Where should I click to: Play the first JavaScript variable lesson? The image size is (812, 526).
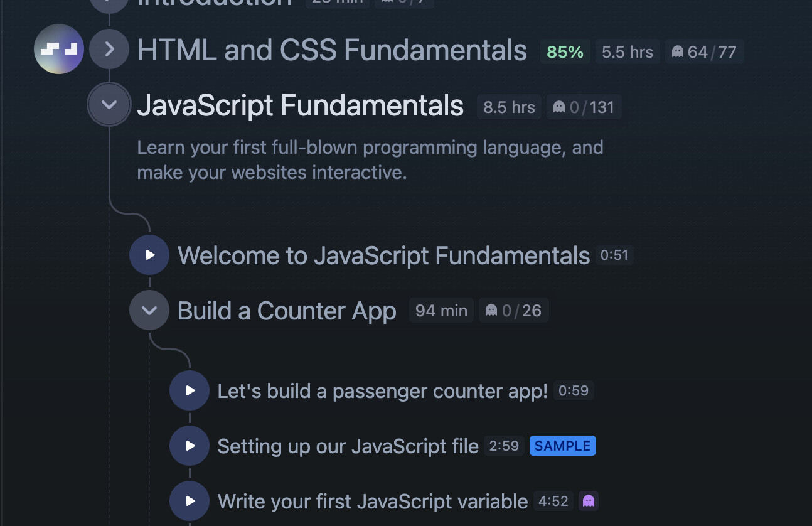(190, 501)
